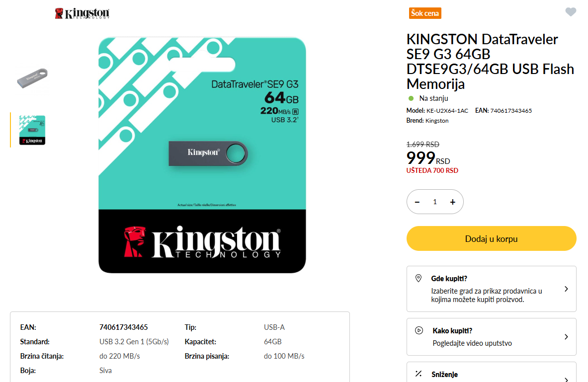588x382 pixels.
Task: Open the Sniženje section via its chevron
Action: pyautogui.click(x=566, y=379)
